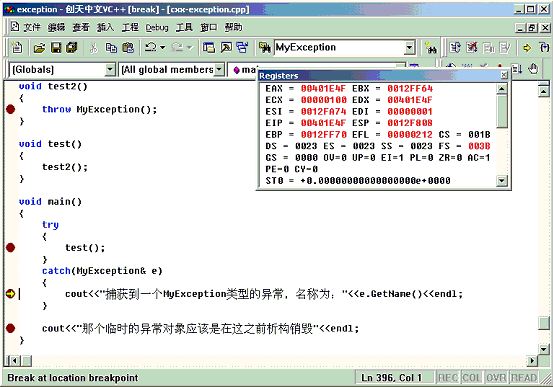Click Registers window scroll up arrow
This screenshot has width=553, height=387.
click(502, 89)
